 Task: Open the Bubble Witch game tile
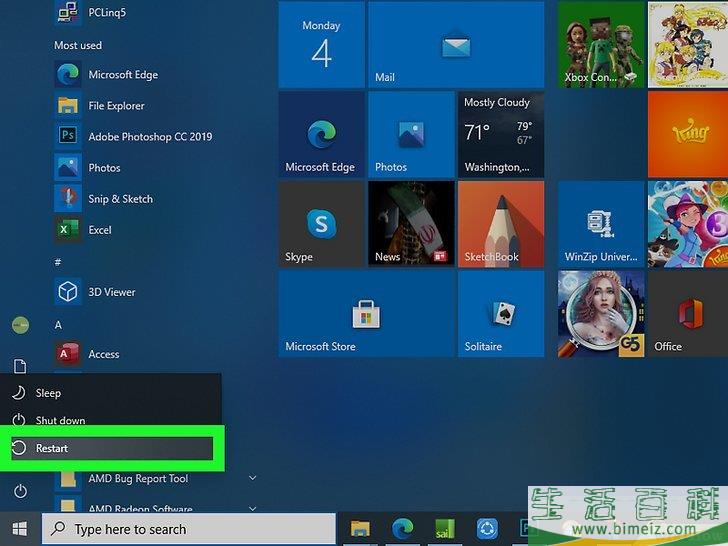[x=688, y=224]
